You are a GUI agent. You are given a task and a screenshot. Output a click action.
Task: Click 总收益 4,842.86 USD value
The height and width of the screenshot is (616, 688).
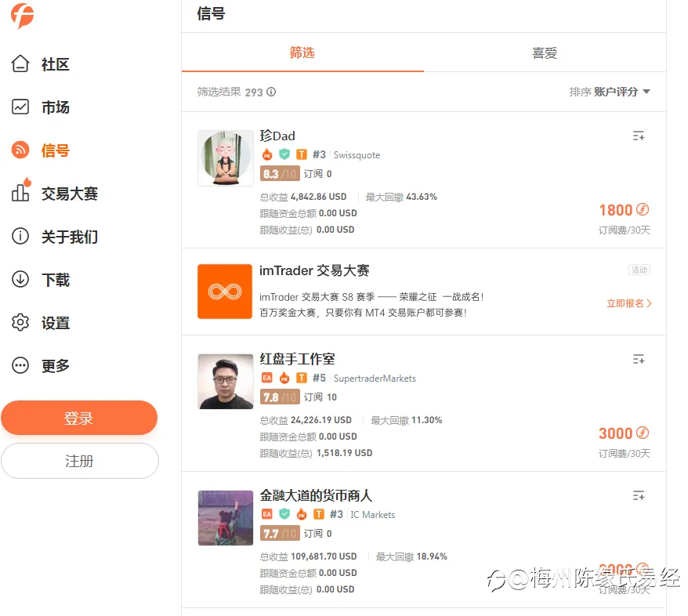pyautogui.click(x=319, y=197)
